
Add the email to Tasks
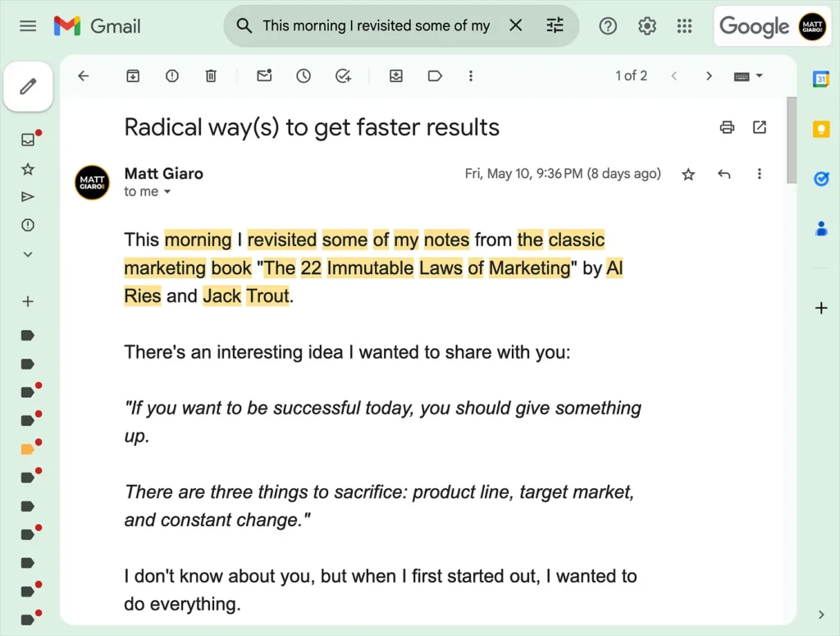pyautogui.click(x=343, y=76)
